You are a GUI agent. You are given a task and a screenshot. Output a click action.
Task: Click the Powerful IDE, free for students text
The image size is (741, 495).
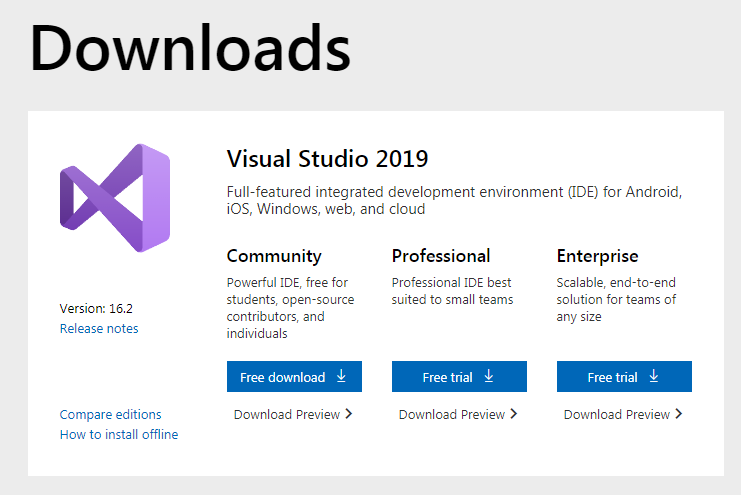(x=290, y=308)
